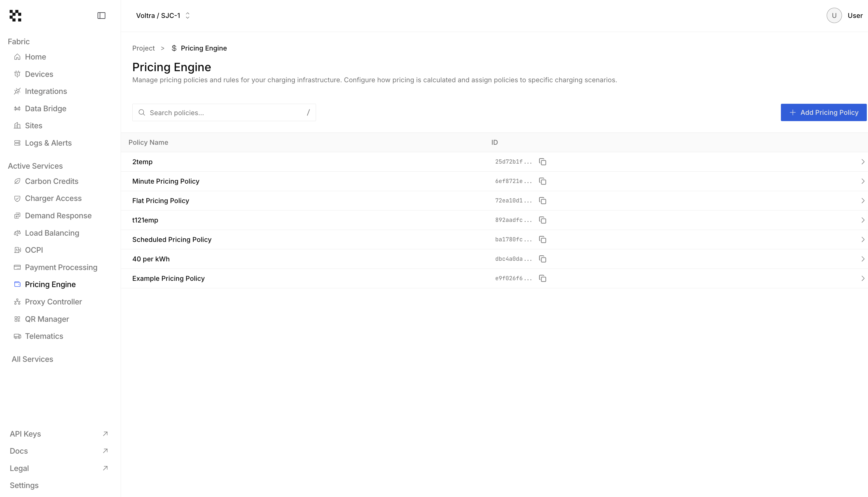
Task: Navigate to Data Bridge
Action: pyautogui.click(x=40, y=109)
